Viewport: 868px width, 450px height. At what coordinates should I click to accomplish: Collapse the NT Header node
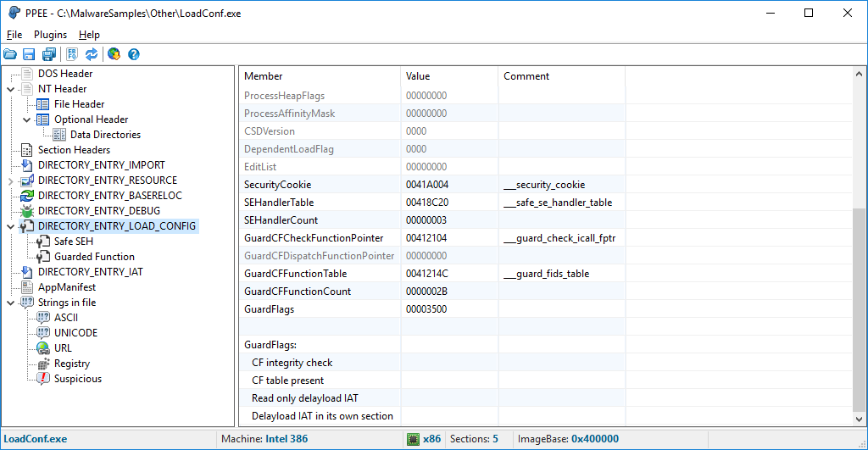(10, 89)
